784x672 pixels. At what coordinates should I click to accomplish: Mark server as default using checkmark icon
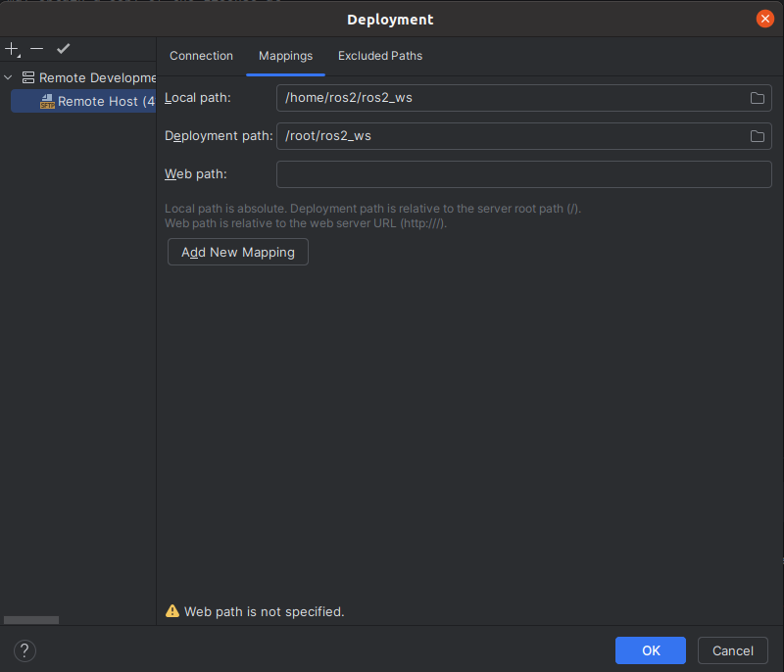click(63, 48)
